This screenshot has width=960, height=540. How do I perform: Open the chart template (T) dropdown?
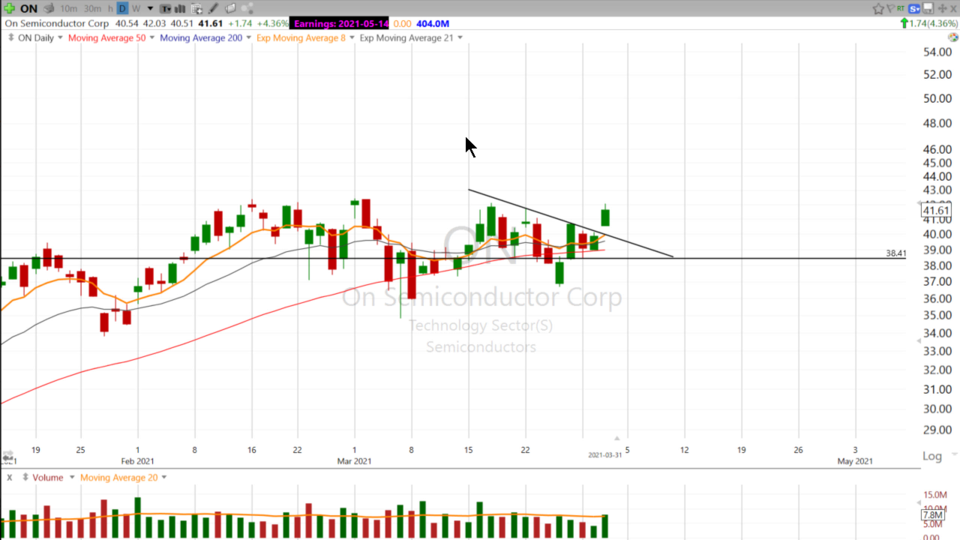166,9
